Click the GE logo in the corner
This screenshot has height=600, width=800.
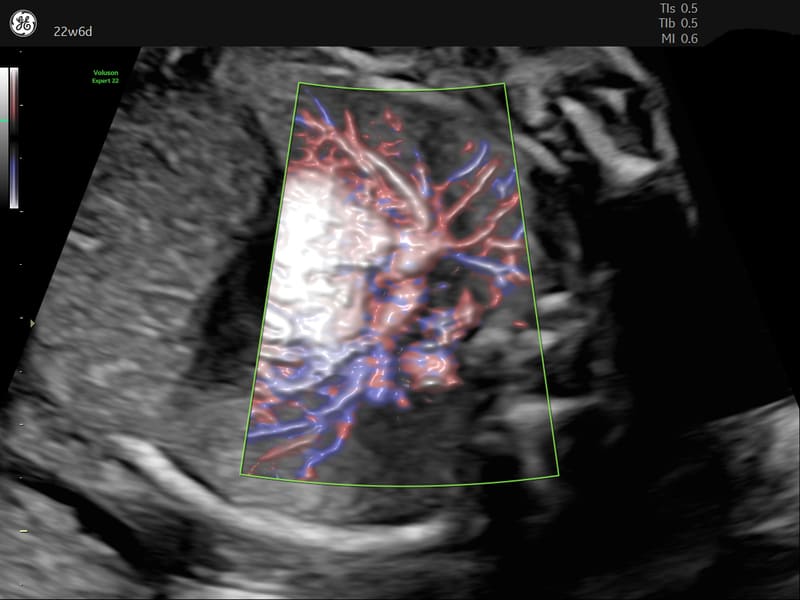[x=23, y=22]
